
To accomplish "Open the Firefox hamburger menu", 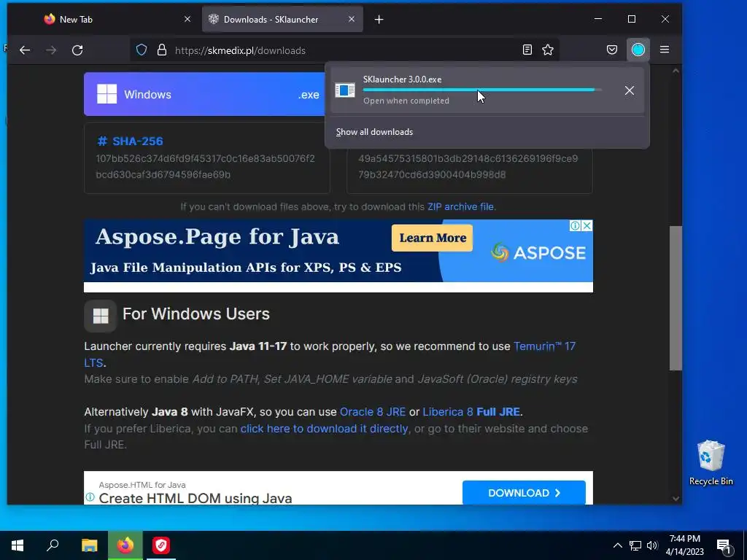I will pos(665,50).
